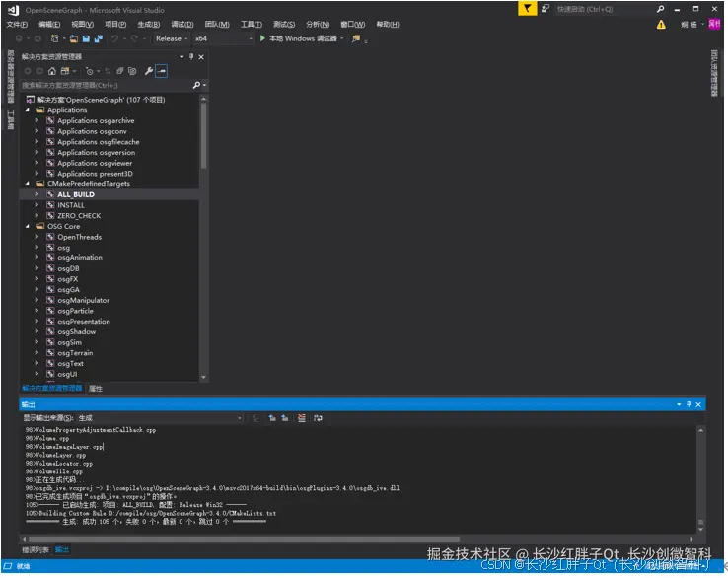The width and height of the screenshot is (728, 578).
Task: Click the Solution Explorer search field
Action: (106, 85)
